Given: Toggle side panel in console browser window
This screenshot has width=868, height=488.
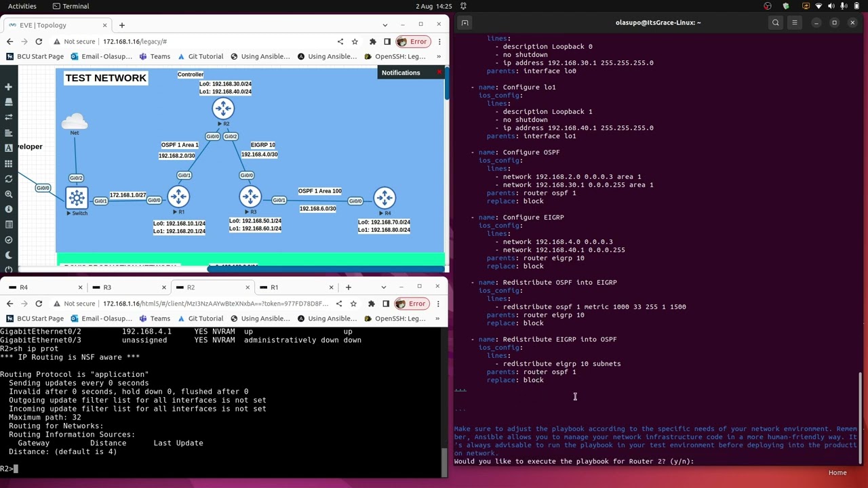Looking at the screenshot, I should (385, 304).
